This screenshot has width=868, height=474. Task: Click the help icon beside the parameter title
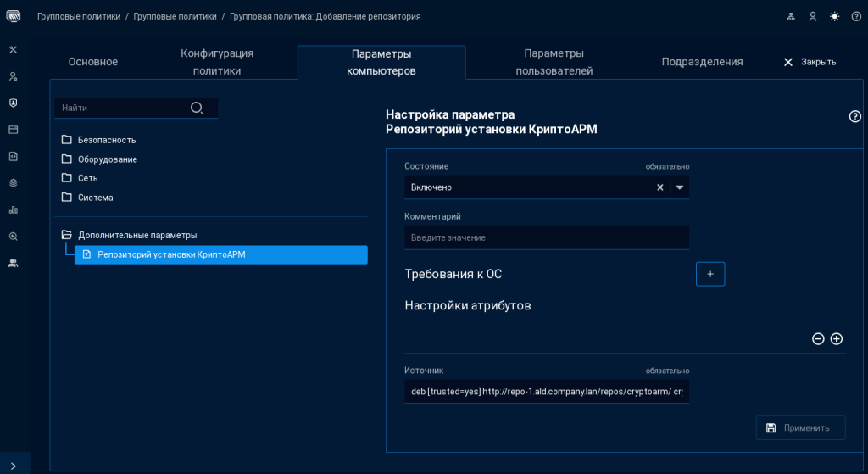855,117
